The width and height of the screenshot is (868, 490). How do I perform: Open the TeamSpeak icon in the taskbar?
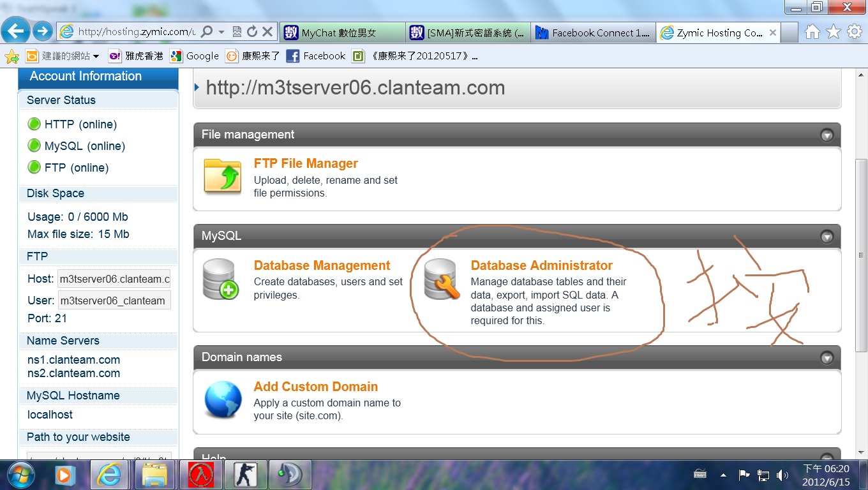(x=290, y=475)
